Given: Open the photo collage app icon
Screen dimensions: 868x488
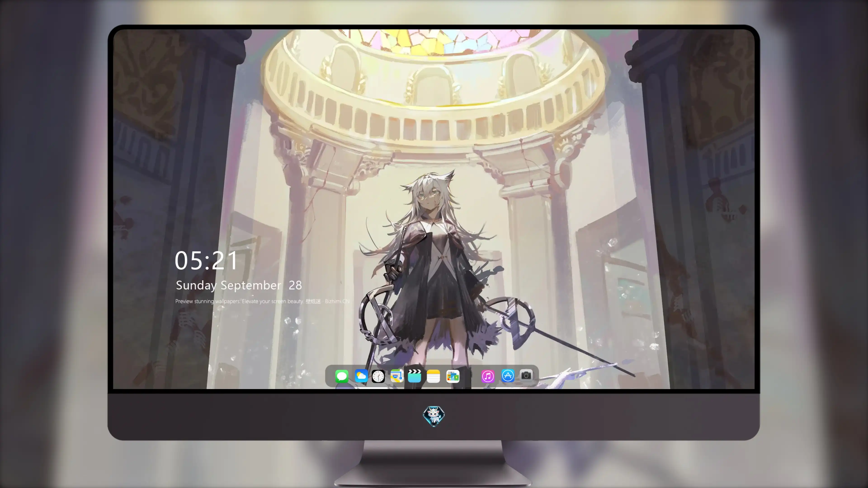Looking at the screenshot, I should pos(453,376).
